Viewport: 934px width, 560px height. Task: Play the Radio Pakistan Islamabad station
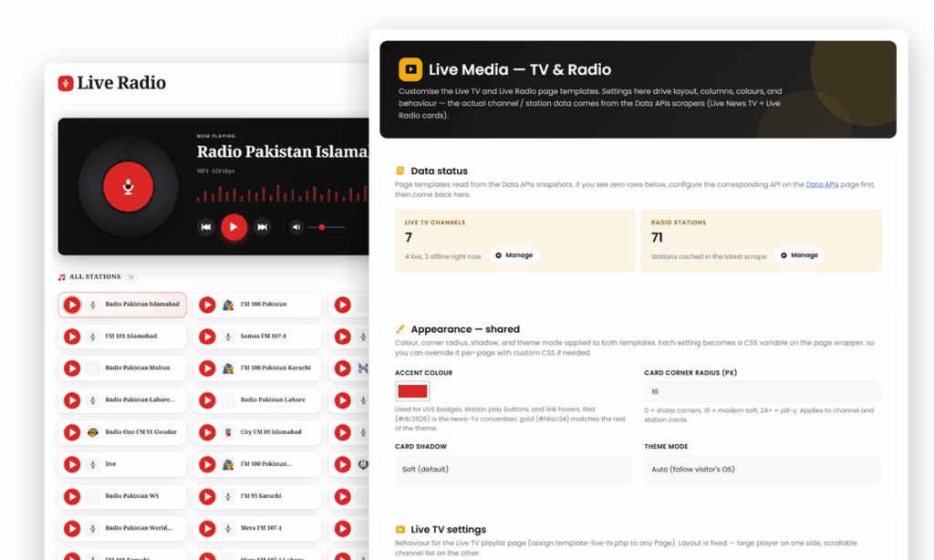pyautogui.click(x=72, y=305)
